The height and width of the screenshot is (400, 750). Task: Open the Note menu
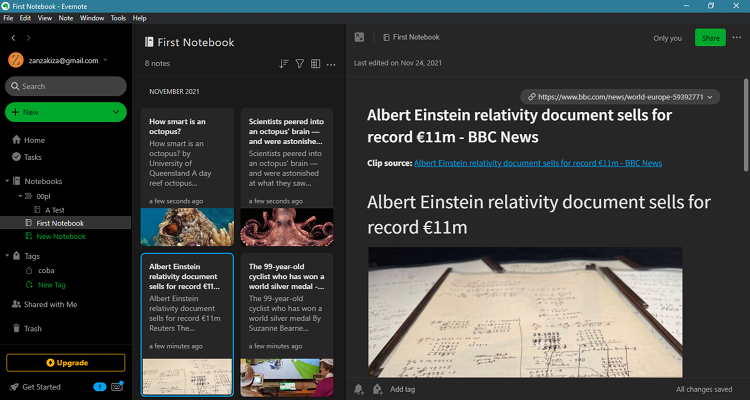pos(66,18)
